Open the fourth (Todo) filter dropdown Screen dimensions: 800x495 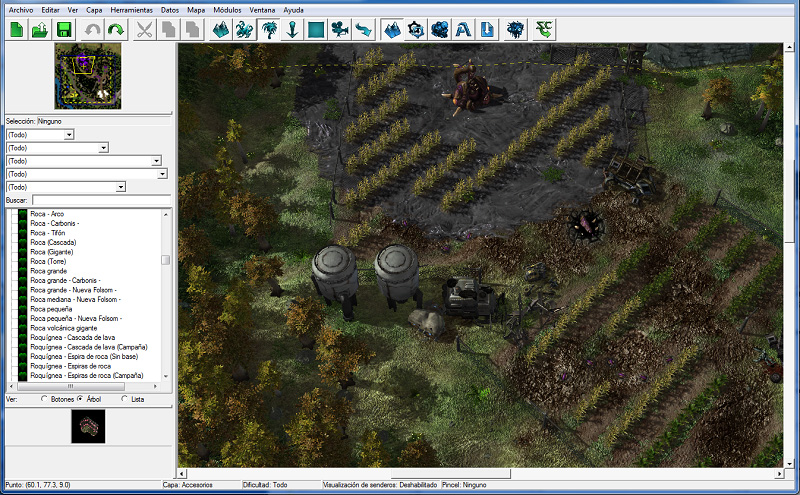[x=162, y=174]
